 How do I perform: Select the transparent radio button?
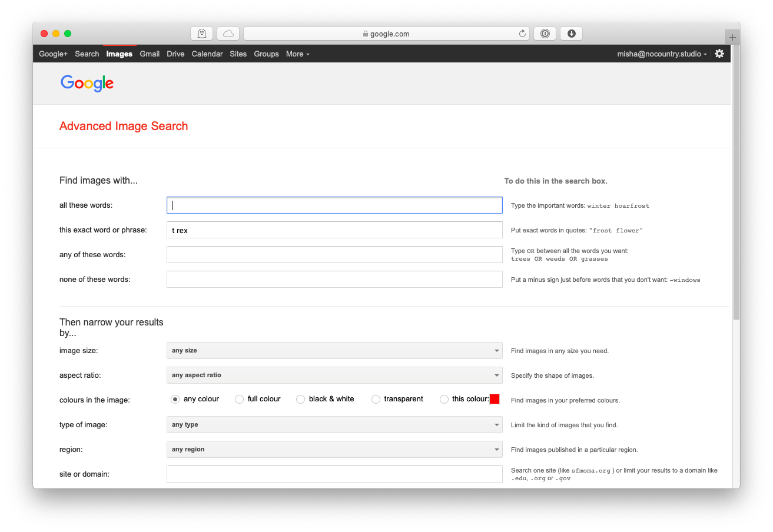coord(376,399)
